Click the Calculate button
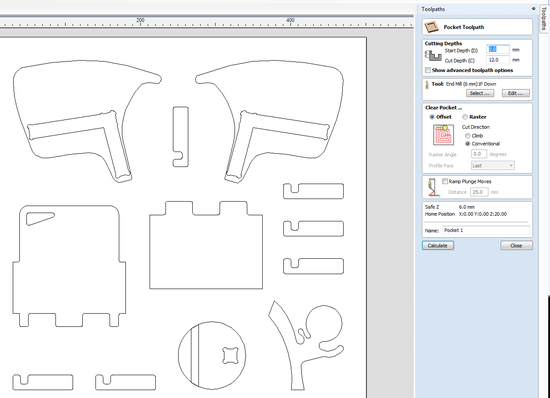550x398 pixels. (438, 245)
